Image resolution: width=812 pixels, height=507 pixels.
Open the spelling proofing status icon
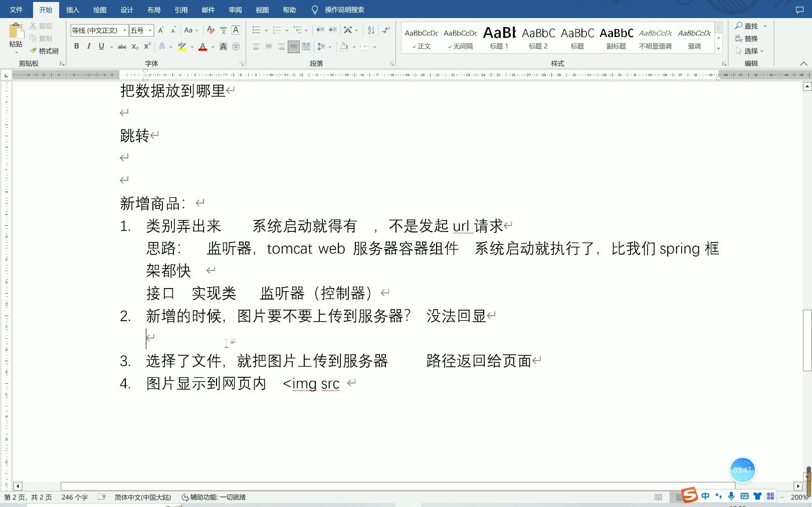(x=102, y=497)
